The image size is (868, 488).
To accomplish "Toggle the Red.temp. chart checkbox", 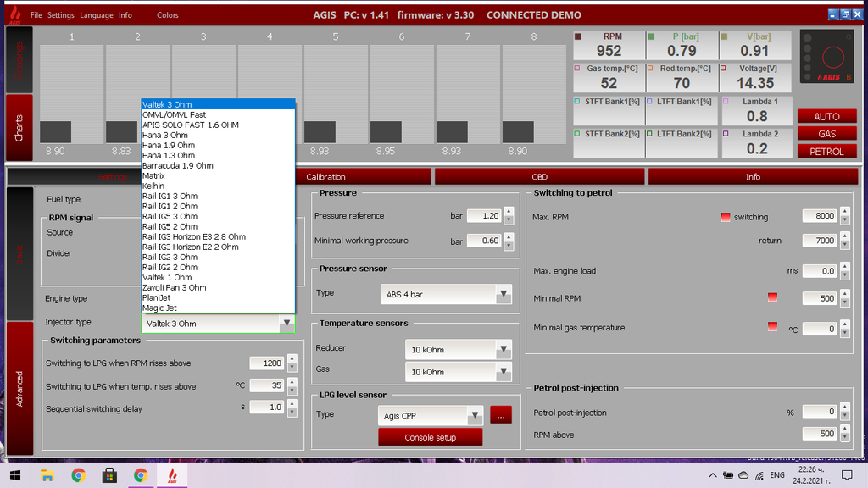I will [650, 68].
